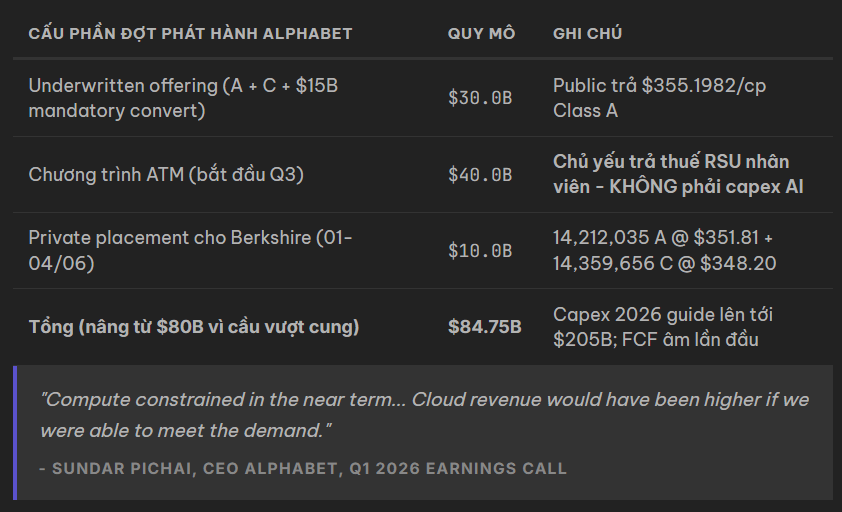The width and height of the screenshot is (842, 512).
Task: Click the $40.0B amount cell
Action: coord(480,175)
